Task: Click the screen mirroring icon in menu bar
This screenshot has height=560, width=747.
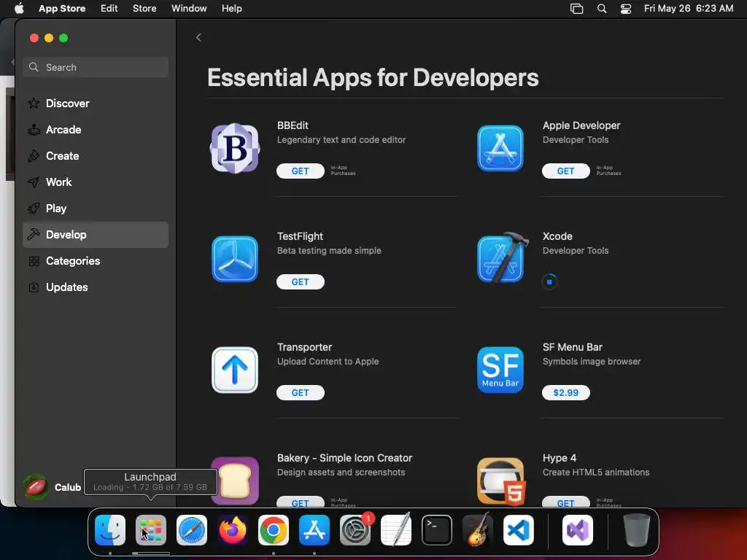Action: (x=576, y=9)
